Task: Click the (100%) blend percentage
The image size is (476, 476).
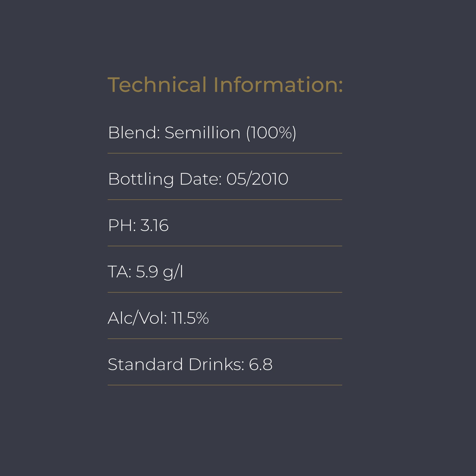Action: 271,133
